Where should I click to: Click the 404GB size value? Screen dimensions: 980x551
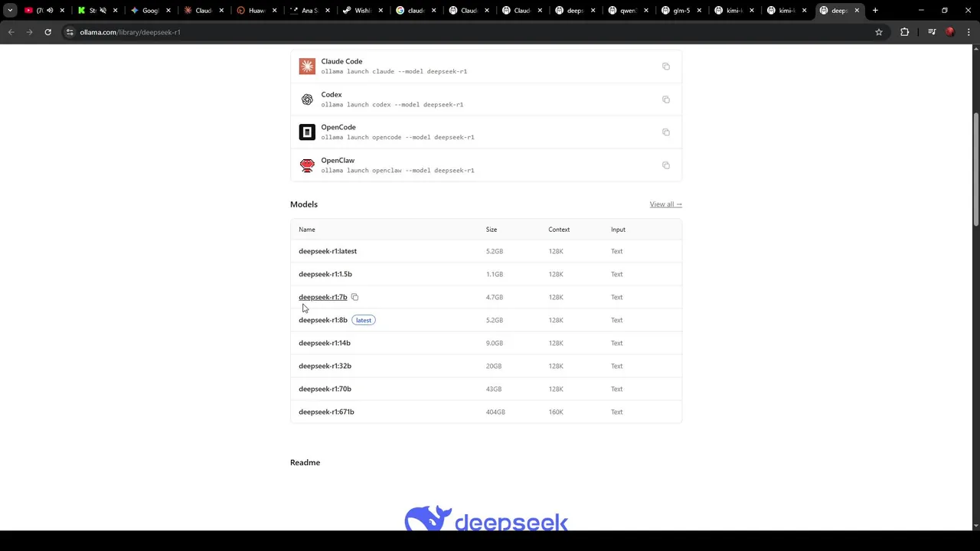click(495, 412)
